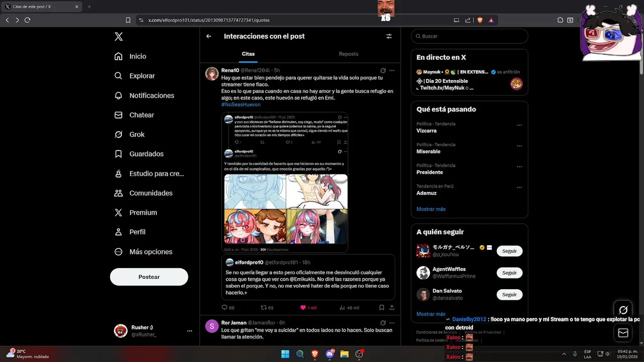Reply to Rena10 post (68 comments)
The image size is (644, 362).
click(x=228, y=308)
